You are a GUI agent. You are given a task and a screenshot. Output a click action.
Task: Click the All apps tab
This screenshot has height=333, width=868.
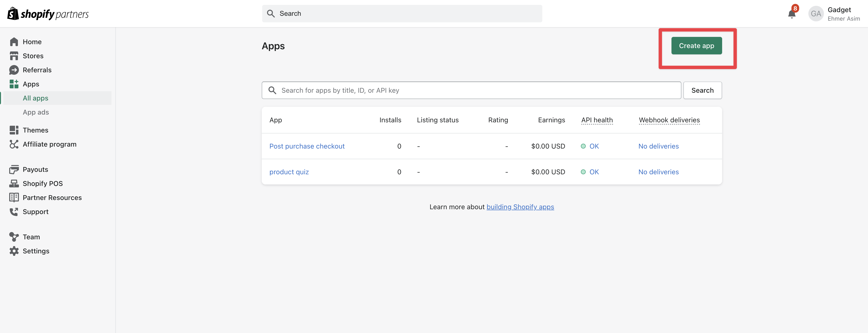(x=35, y=98)
